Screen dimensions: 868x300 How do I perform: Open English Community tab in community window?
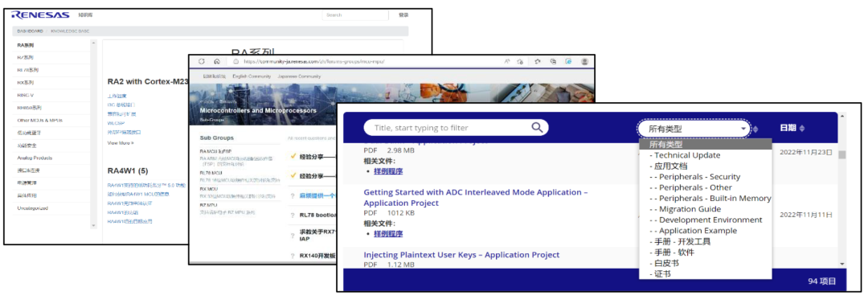(252, 76)
